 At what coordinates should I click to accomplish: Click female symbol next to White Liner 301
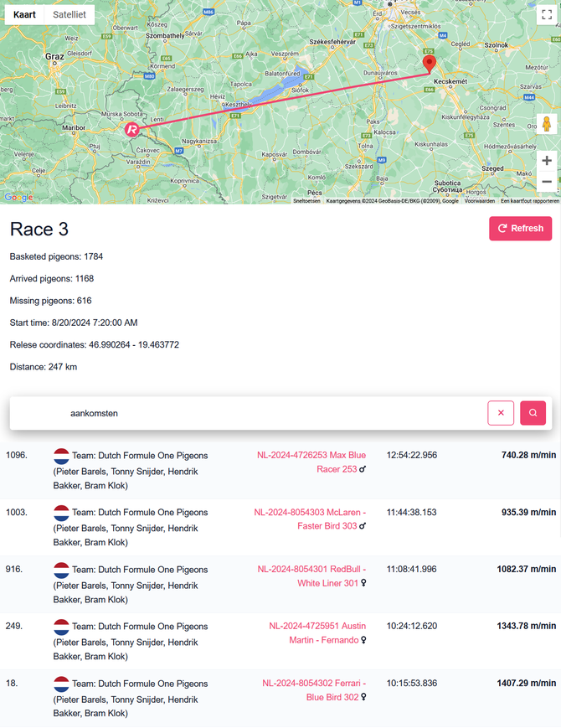363,583
